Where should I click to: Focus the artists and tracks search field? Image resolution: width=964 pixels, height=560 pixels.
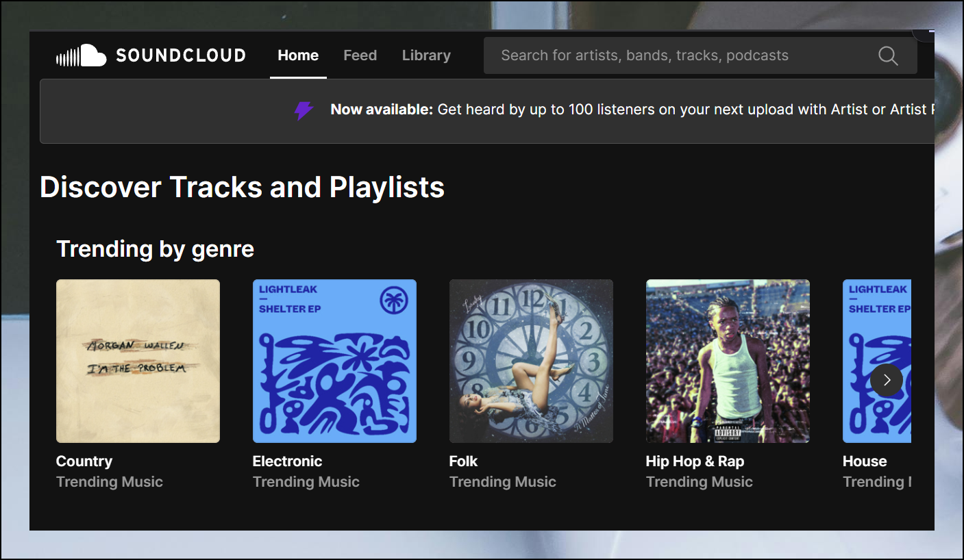tap(700, 55)
